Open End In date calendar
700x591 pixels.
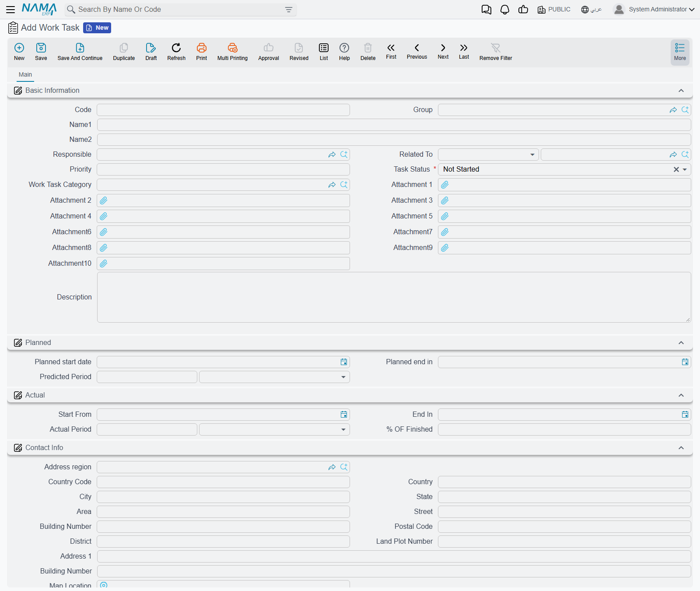point(685,415)
